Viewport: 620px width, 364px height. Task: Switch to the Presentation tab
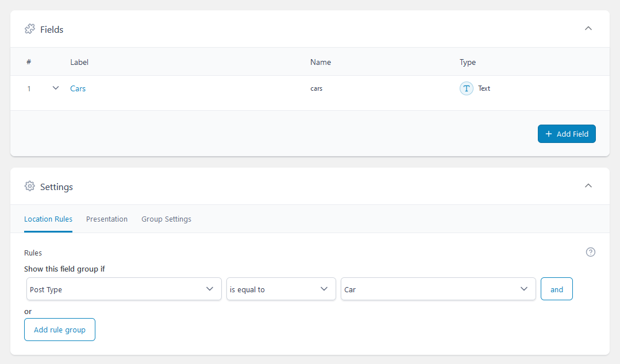tap(107, 219)
